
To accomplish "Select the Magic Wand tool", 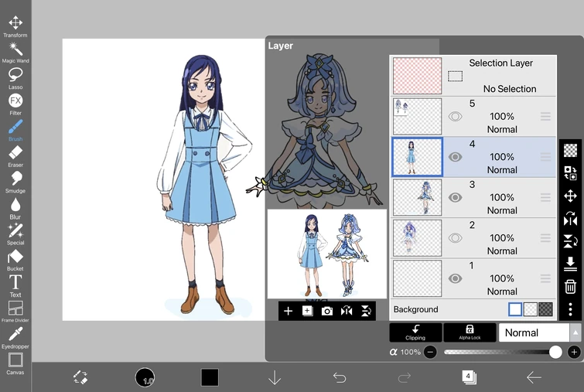I will pos(15,53).
